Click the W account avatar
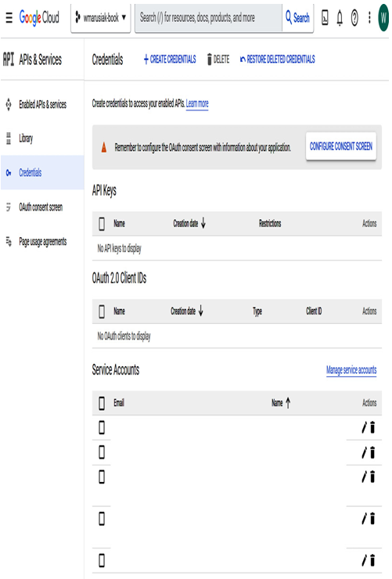This screenshot has height=579, width=392. [383, 18]
